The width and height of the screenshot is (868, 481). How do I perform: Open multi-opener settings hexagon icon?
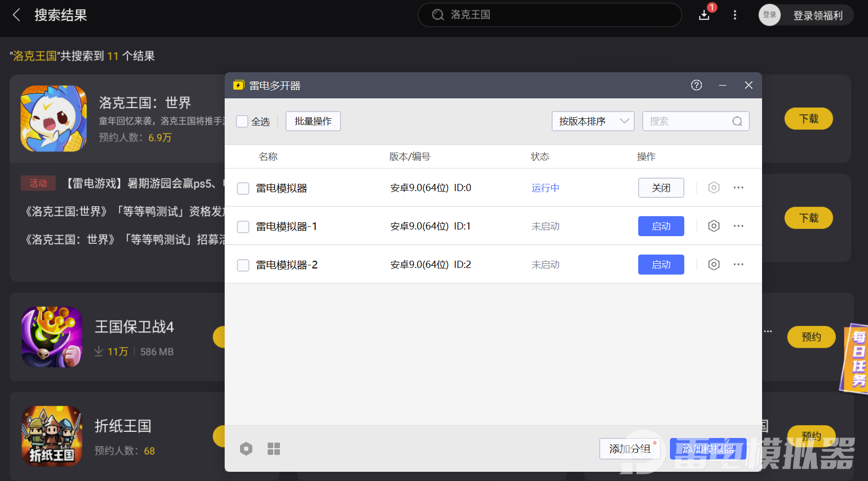point(246,449)
